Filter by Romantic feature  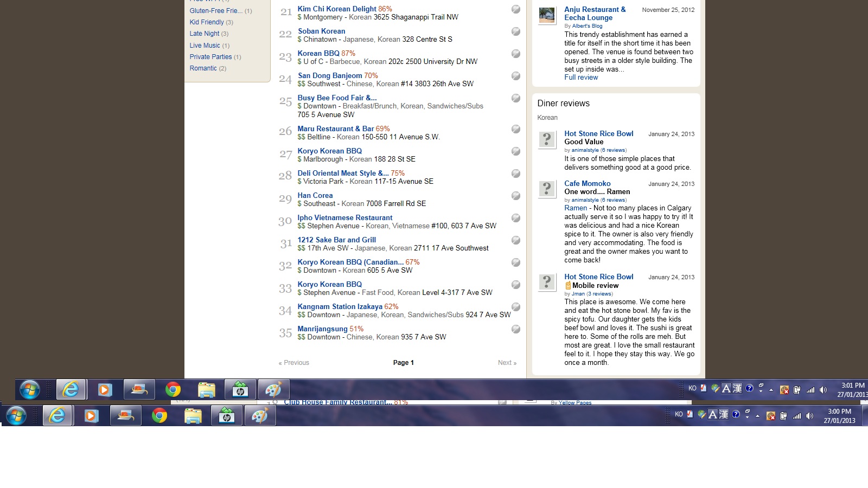click(x=203, y=68)
